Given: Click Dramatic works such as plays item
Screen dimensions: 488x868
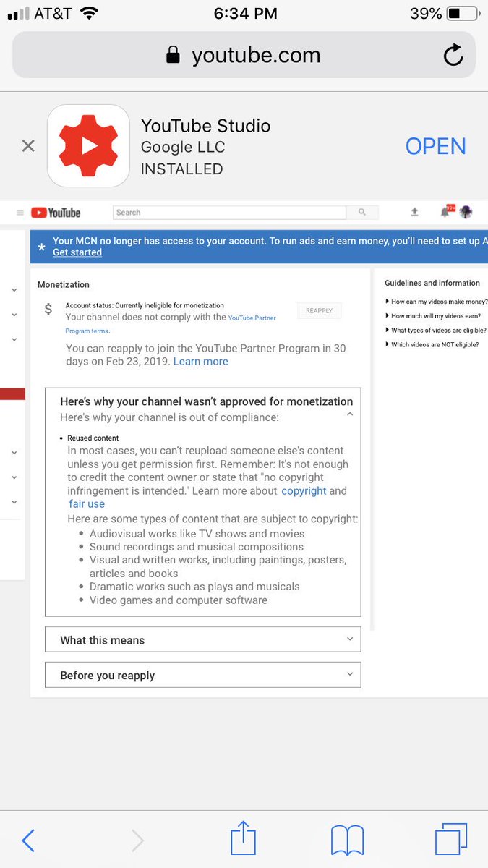Looking at the screenshot, I should 194,587.
